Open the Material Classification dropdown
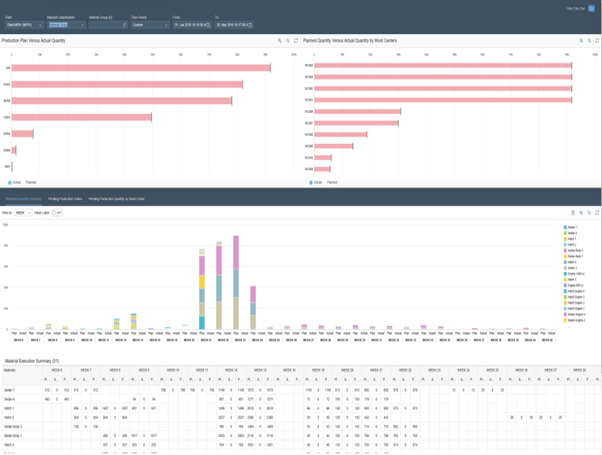Viewport: 602px width, 455px height. coord(66,25)
